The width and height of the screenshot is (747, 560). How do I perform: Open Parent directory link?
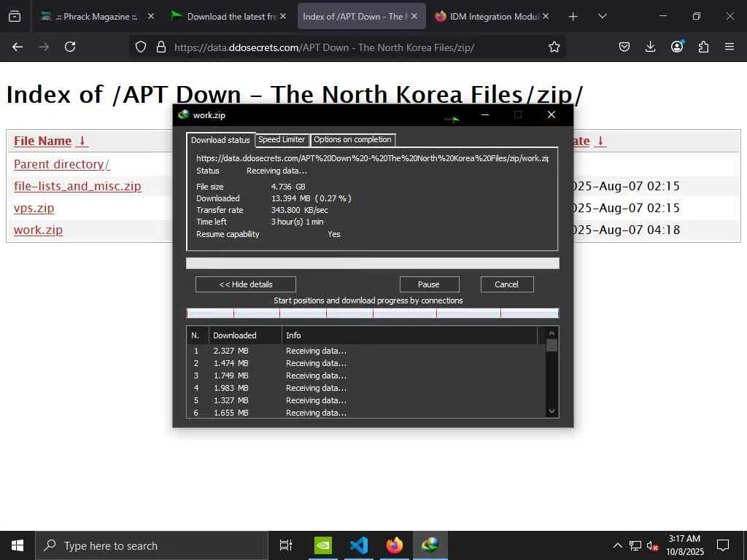61,164
